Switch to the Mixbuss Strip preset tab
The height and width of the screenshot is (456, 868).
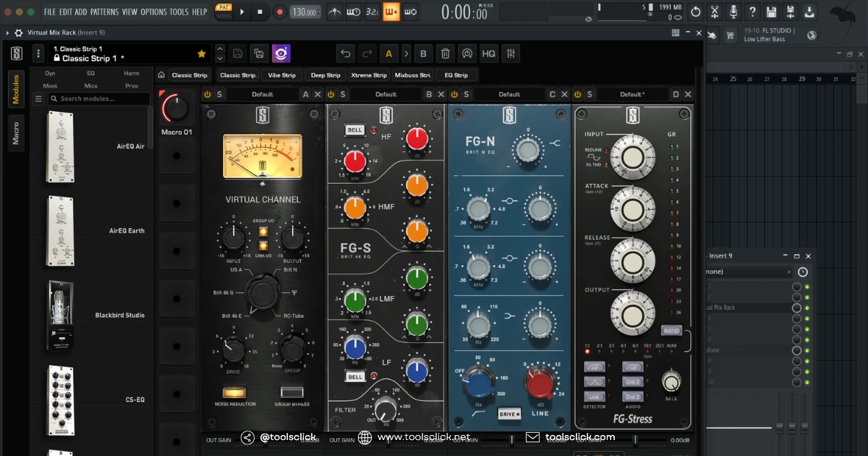412,75
